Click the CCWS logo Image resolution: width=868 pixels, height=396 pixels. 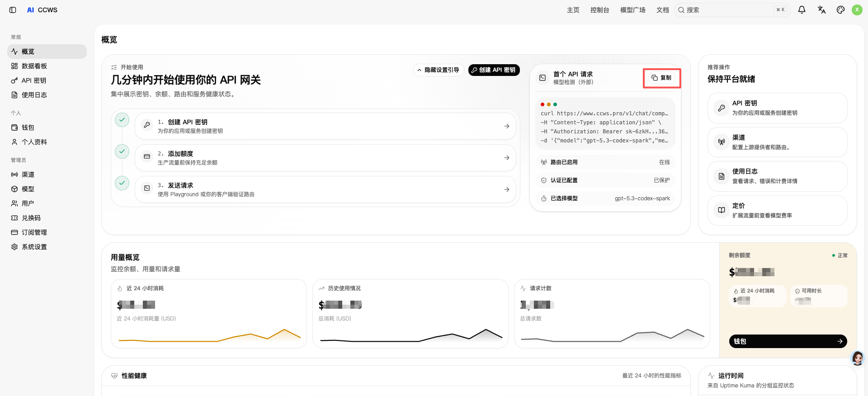pos(42,10)
